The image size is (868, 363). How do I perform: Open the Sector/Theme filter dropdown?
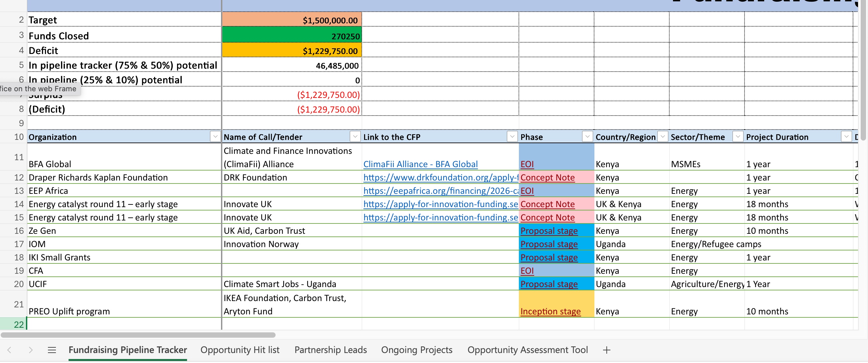[x=738, y=137]
